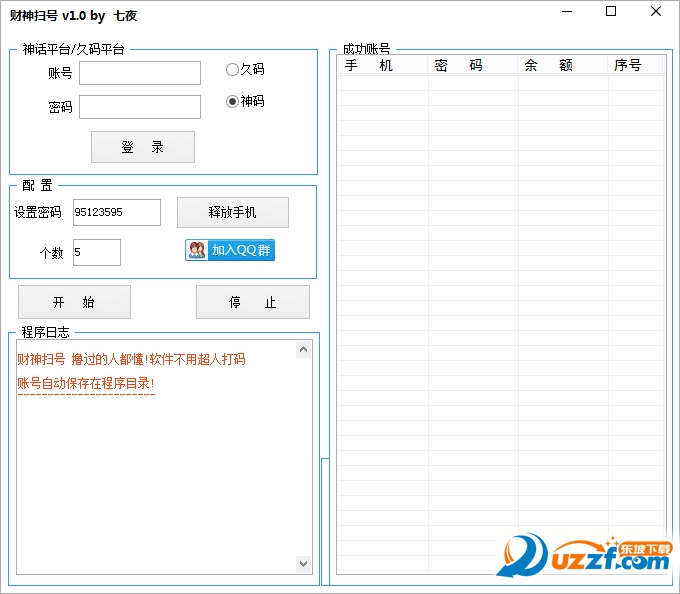Click the 加入QQ群 button
680x594 pixels.
pos(230,250)
